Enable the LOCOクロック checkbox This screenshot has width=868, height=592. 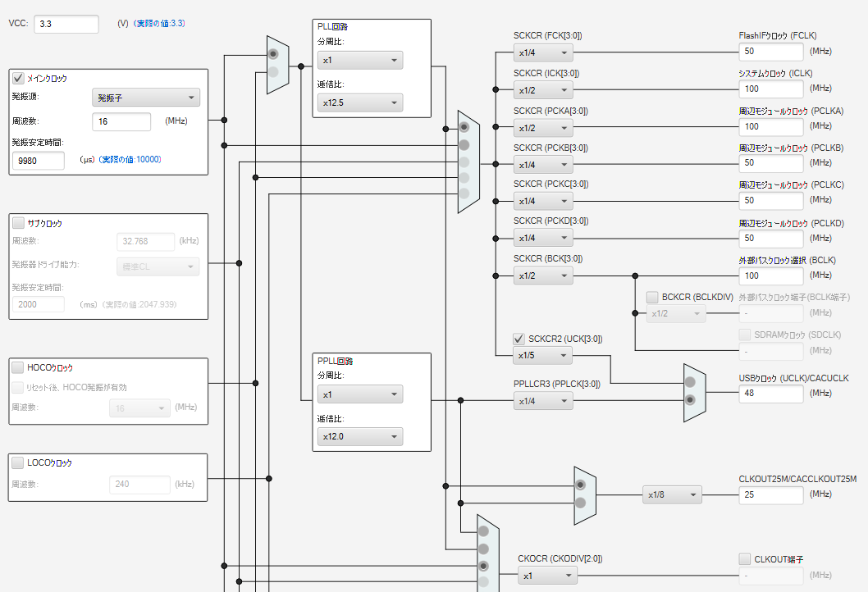coord(18,462)
